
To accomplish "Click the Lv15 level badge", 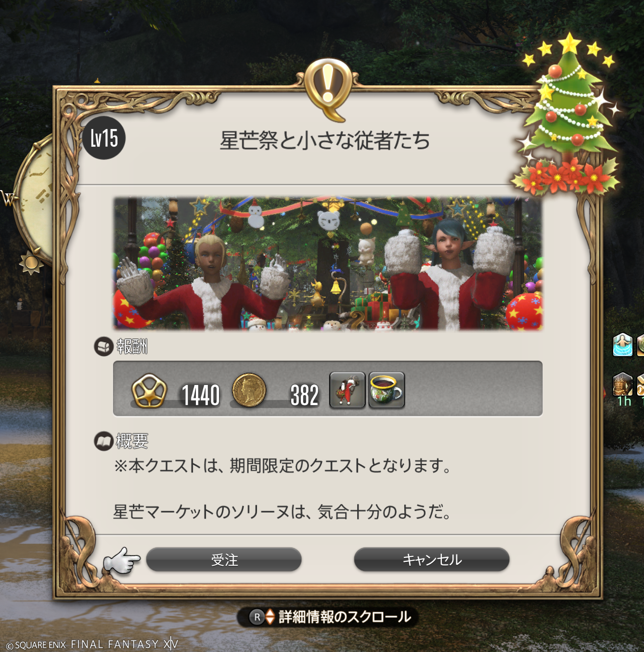I will click(x=104, y=138).
